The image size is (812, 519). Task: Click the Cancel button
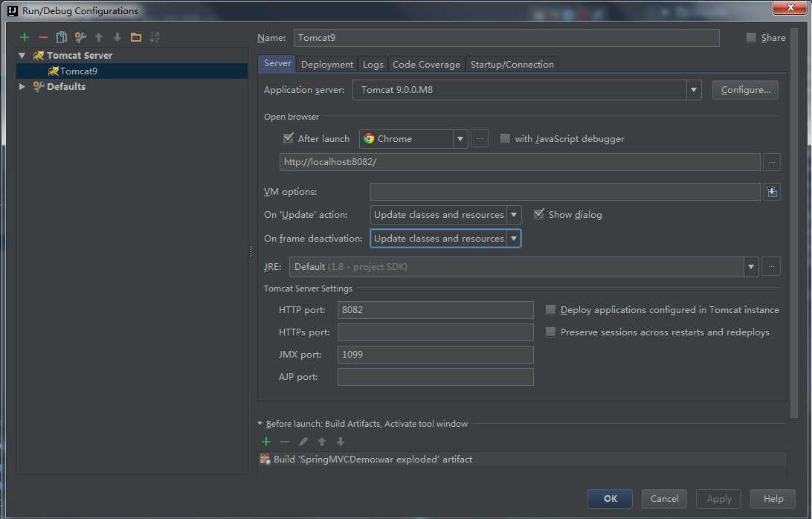665,499
